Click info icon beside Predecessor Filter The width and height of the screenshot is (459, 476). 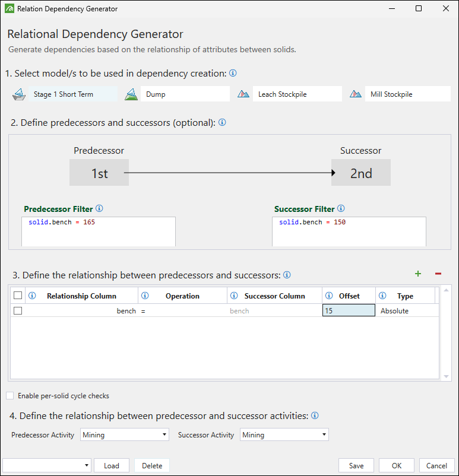tap(99, 209)
